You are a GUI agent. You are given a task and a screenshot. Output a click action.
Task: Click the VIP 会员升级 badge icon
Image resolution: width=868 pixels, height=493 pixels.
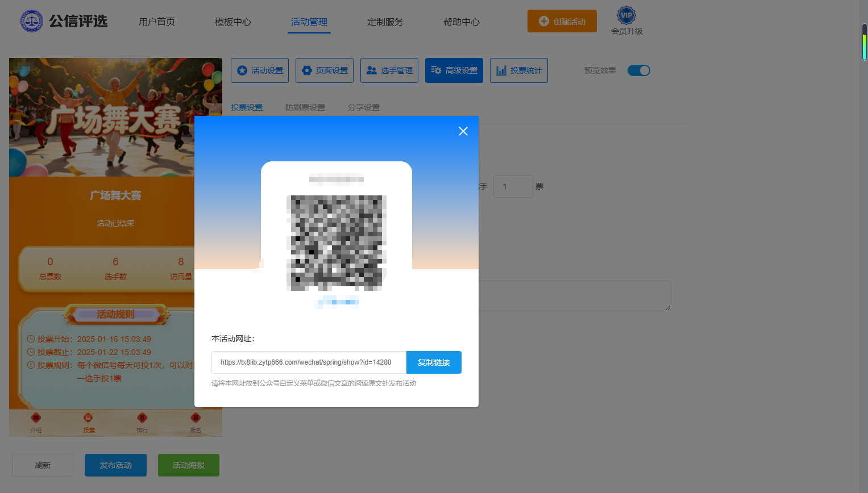[626, 15]
